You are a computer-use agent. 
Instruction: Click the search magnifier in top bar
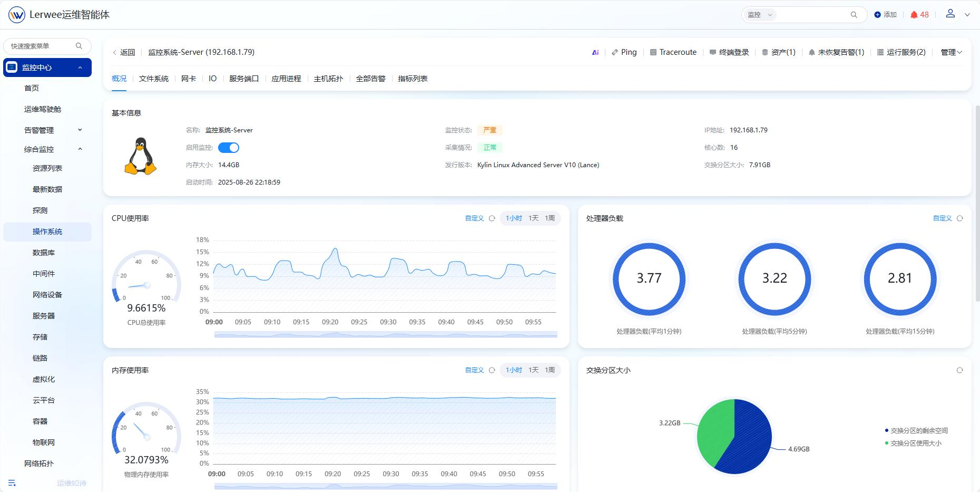click(854, 15)
